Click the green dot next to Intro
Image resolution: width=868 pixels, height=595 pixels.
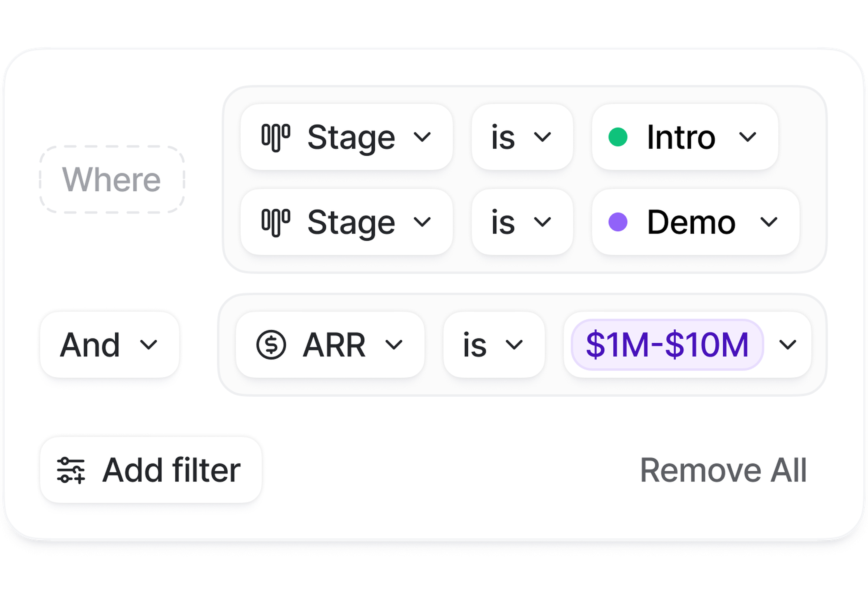pos(618,137)
